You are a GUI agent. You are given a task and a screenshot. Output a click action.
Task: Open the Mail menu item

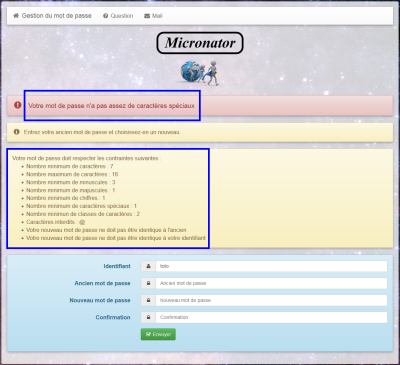pyautogui.click(x=153, y=16)
